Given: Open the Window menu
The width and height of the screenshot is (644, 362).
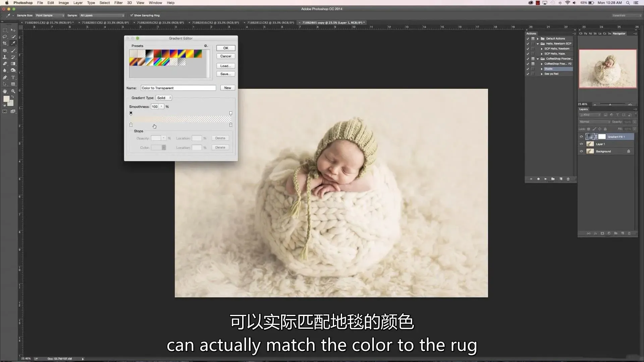Looking at the screenshot, I should (x=155, y=3).
